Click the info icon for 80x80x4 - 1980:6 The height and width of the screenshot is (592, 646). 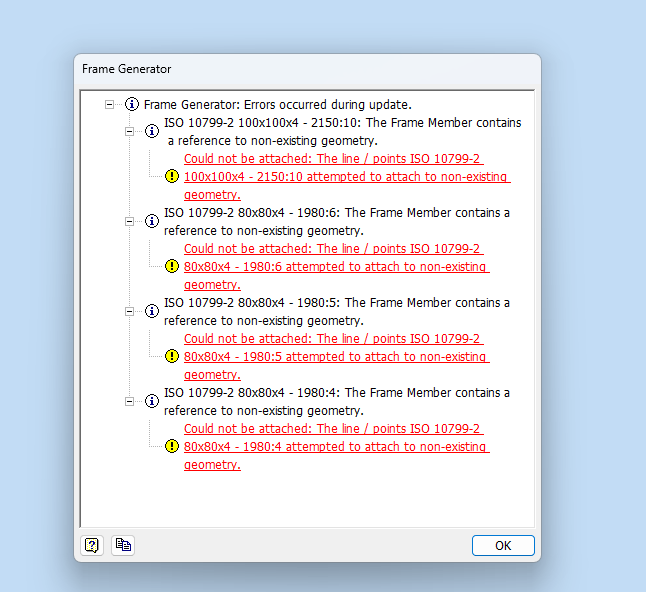[x=152, y=221]
